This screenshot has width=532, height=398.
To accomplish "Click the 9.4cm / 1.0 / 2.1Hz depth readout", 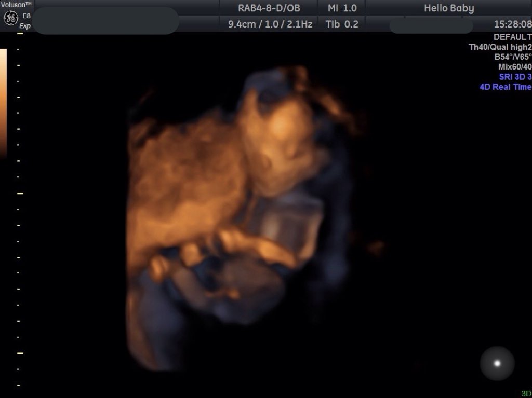I will (270, 24).
